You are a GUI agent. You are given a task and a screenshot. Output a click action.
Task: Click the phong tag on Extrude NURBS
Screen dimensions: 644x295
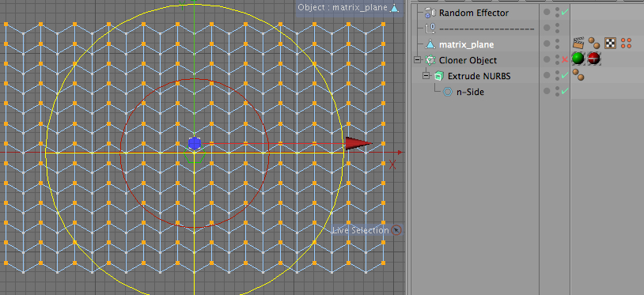pos(578,74)
